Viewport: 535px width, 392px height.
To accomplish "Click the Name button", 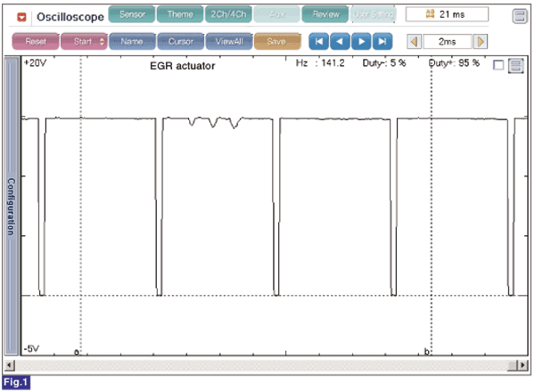I will tap(132, 42).
